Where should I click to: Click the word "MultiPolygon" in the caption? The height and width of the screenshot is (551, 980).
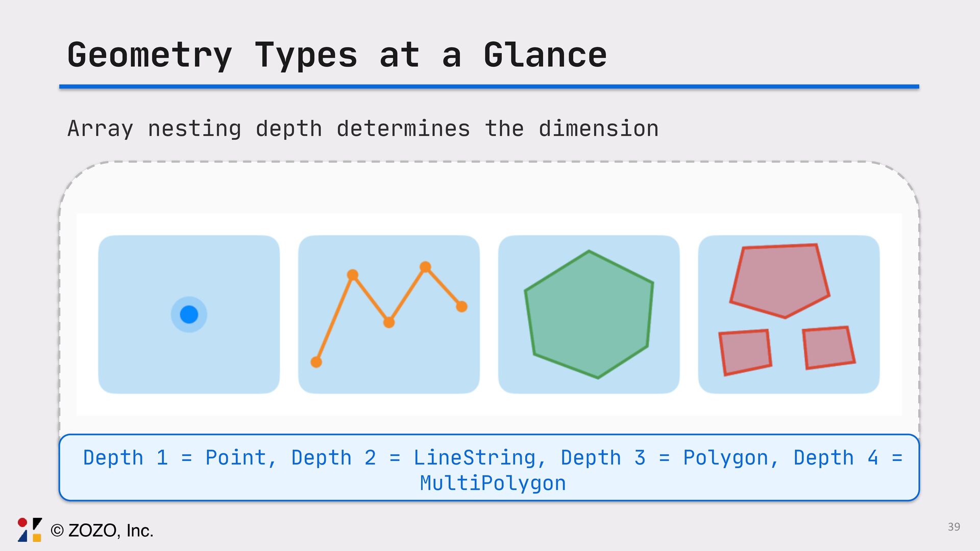click(x=493, y=483)
